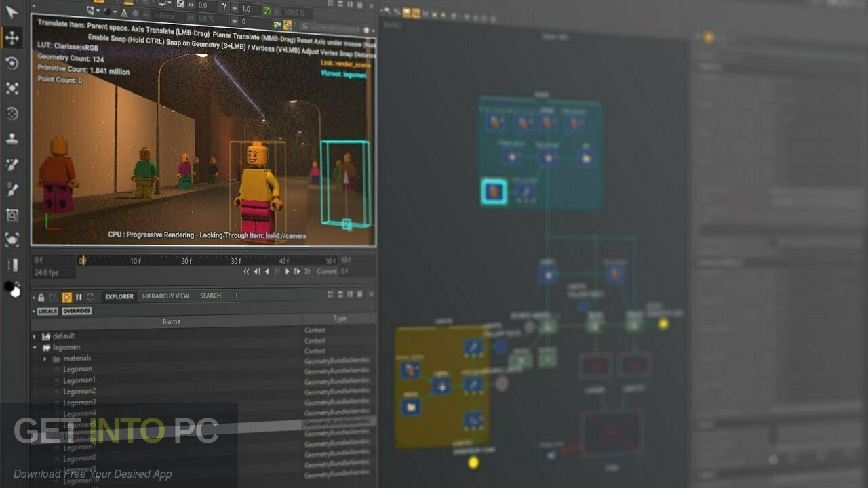Viewport: 868px width, 488px height.
Task: Click the frame selection focus tool
Action: click(12, 239)
